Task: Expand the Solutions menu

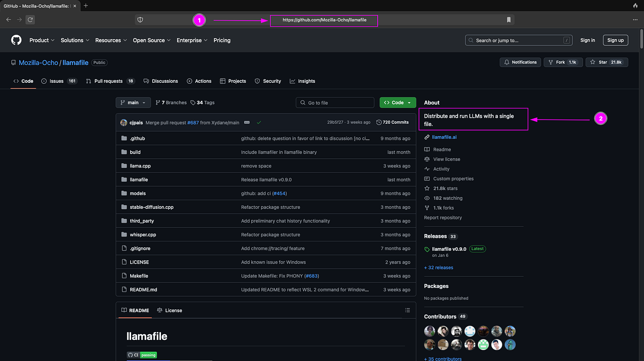Action: point(75,40)
